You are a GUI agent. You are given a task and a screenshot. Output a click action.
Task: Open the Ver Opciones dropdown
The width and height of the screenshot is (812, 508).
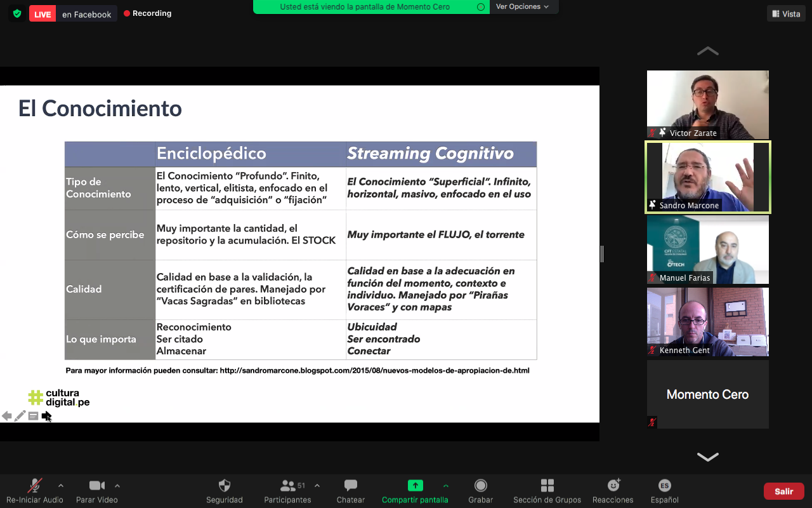tap(523, 7)
